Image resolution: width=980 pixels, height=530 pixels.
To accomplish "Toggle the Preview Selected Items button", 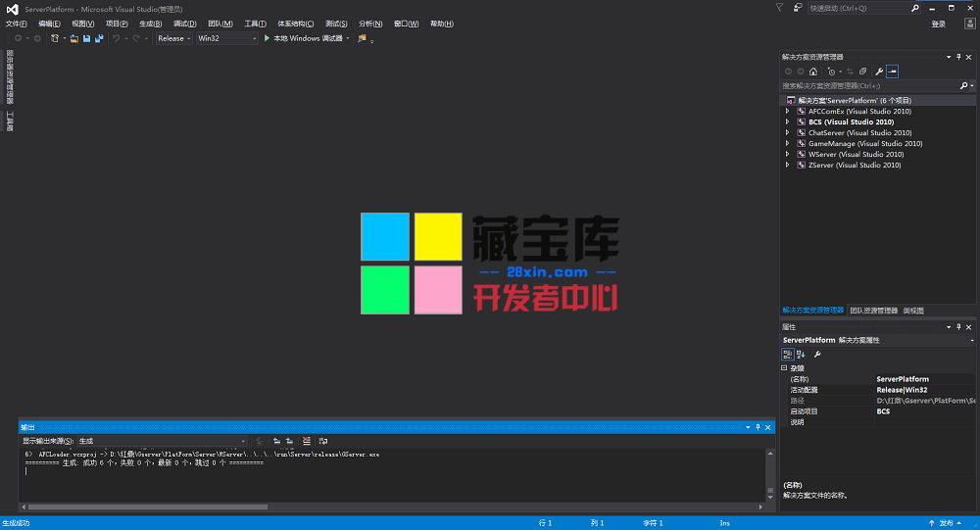I will [893, 72].
